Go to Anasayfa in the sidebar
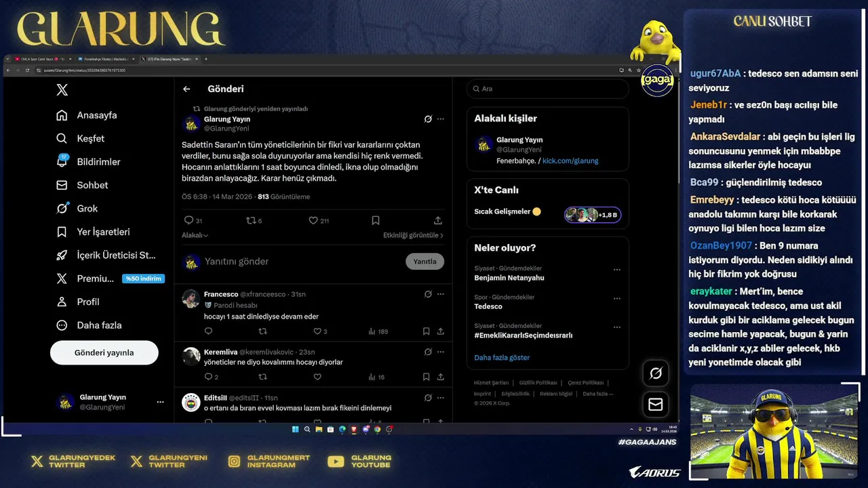The height and width of the screenshot is (488, 868). pos(87,115)
